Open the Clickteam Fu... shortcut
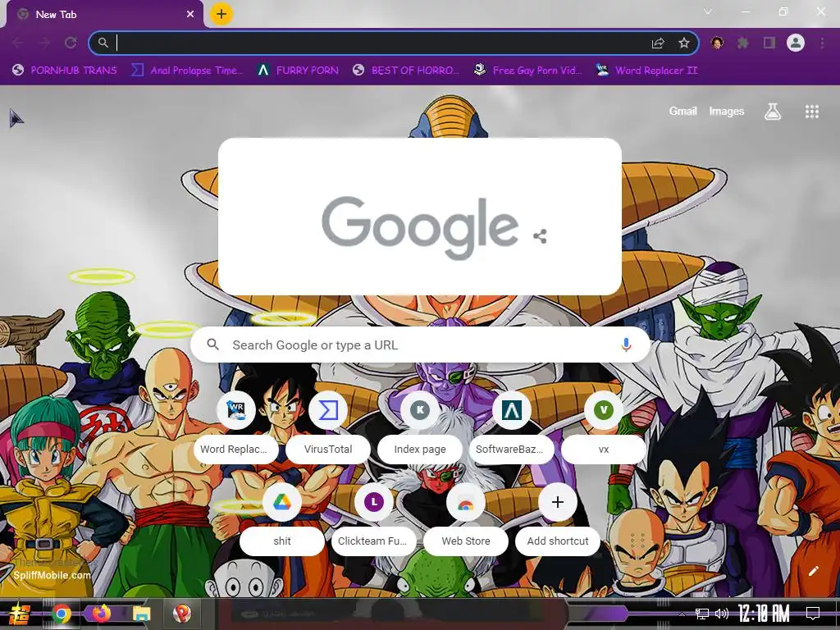The width and height of the screenshot is (840, 630). point(373,518)
